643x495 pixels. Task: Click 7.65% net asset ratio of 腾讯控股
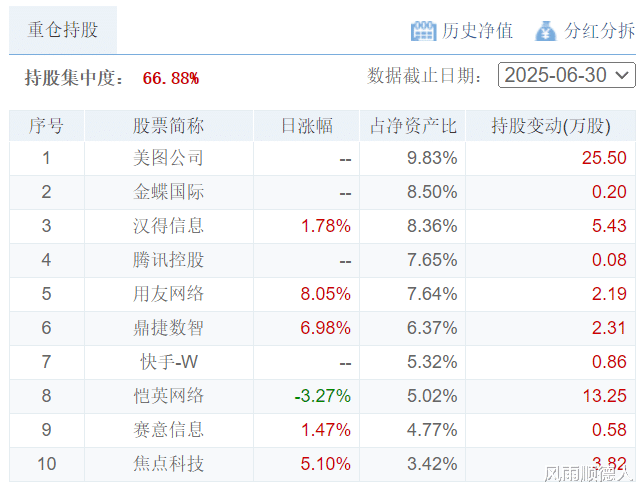pyautogui.click(x=432, y=260)
